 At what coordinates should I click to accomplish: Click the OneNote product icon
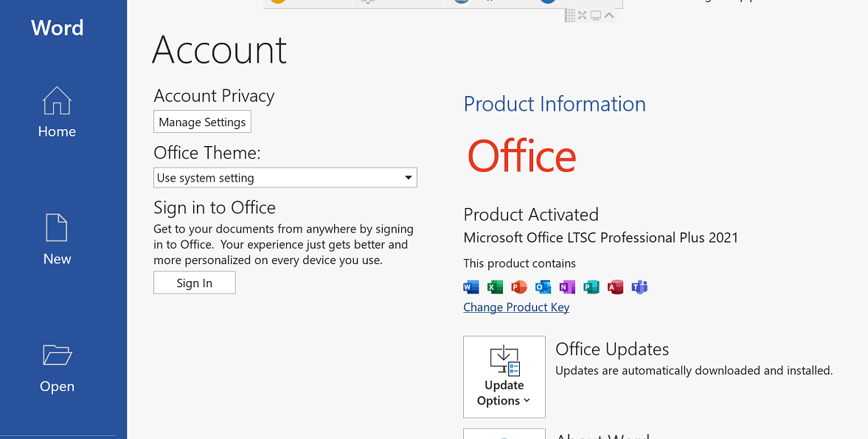coord(567,287)
